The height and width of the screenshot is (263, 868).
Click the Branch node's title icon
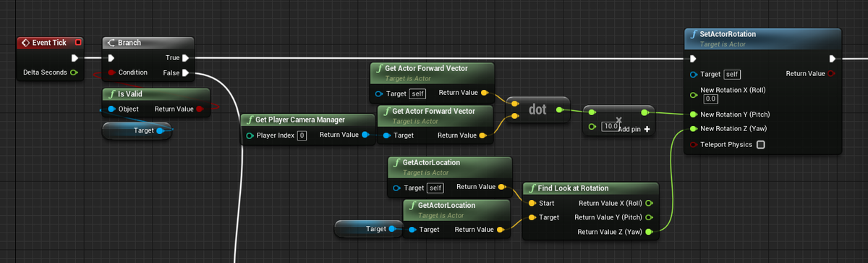[112, 43]
